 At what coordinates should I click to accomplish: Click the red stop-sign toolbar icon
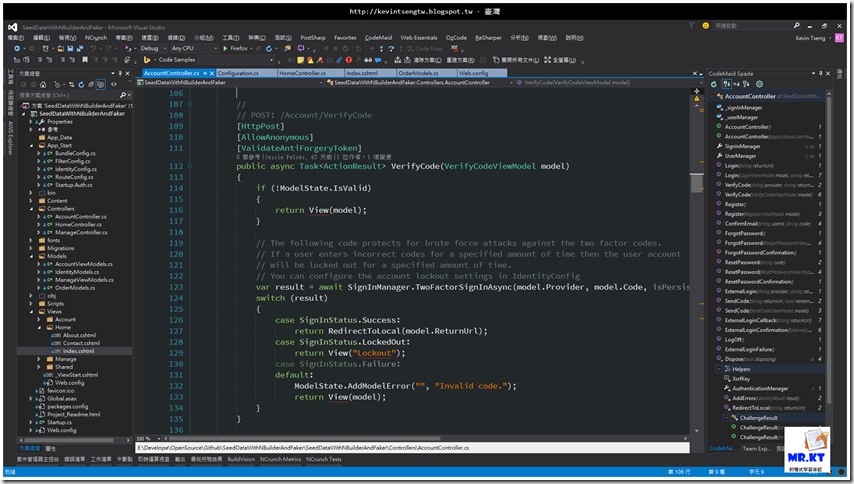pos(349,60)
